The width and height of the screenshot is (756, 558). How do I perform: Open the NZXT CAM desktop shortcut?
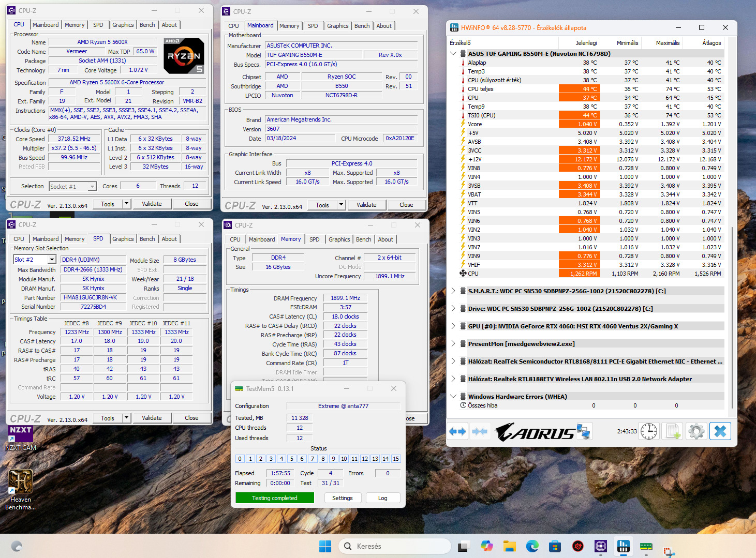21,438
